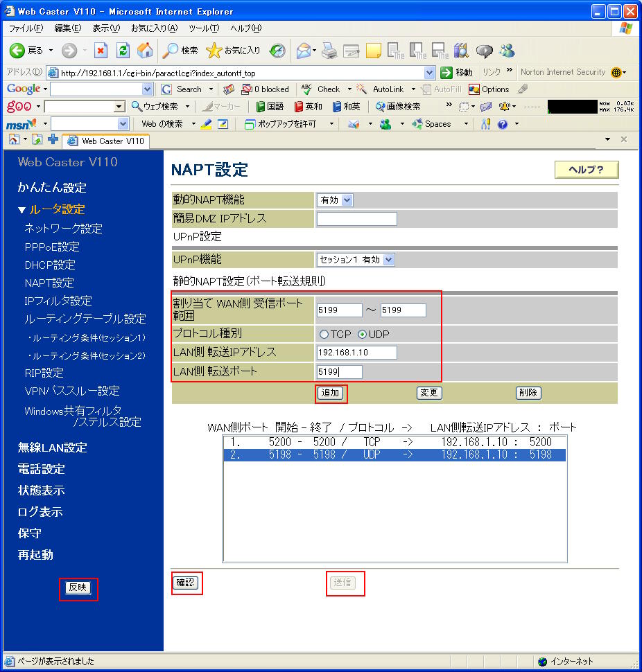
Task: Click goo toolbar 国語 dictionary icon
Action: coord(260,106)
